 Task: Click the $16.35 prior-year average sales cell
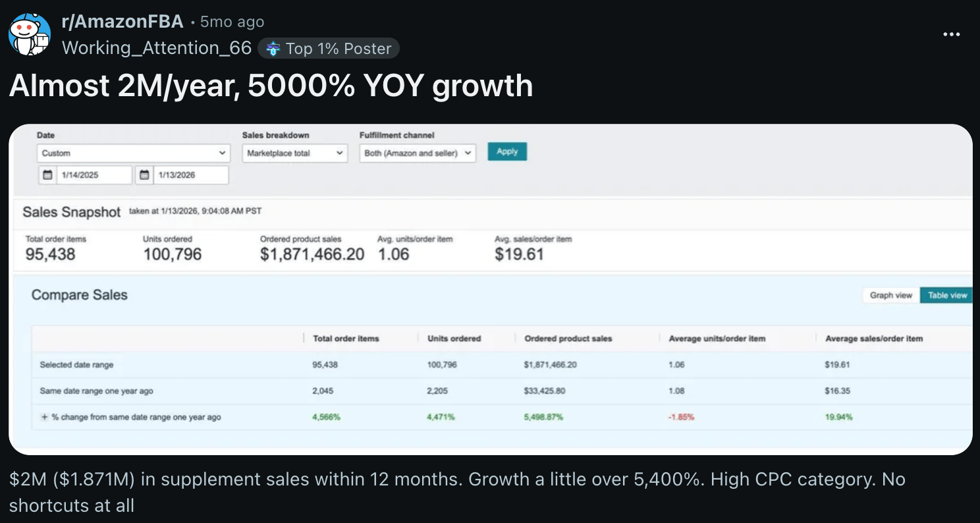click(838, 391)
